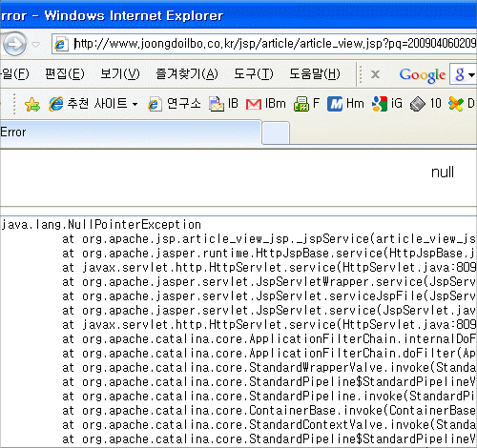Image resolution: width=477 pixels, height=448 pixels.
Task: Open the 연구소 favorites bookmark
Action: (x=175, y=104)
